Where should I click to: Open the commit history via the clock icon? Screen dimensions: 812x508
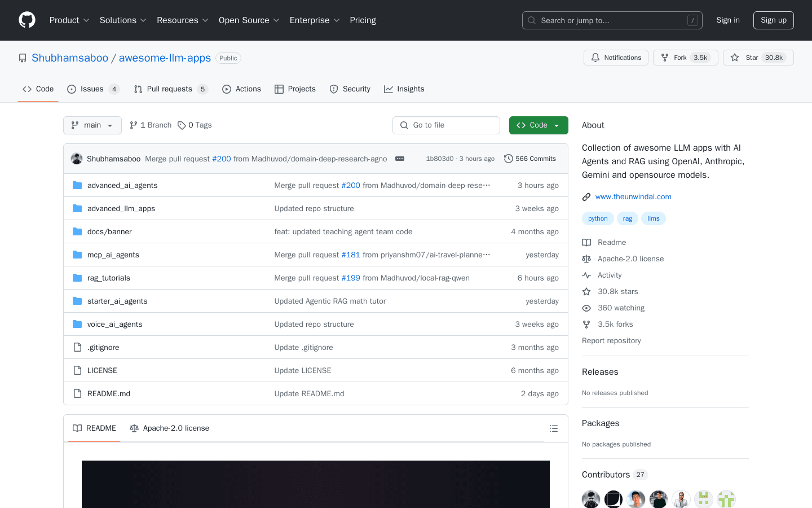509,159
